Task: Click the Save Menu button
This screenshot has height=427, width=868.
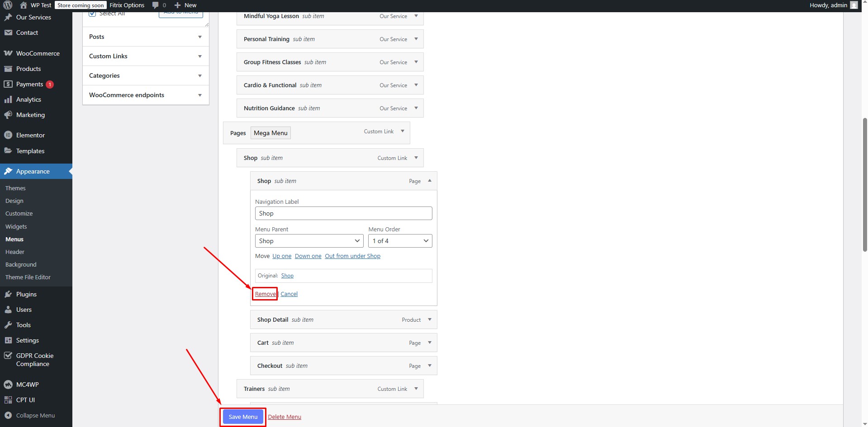Action: point(243,417)
